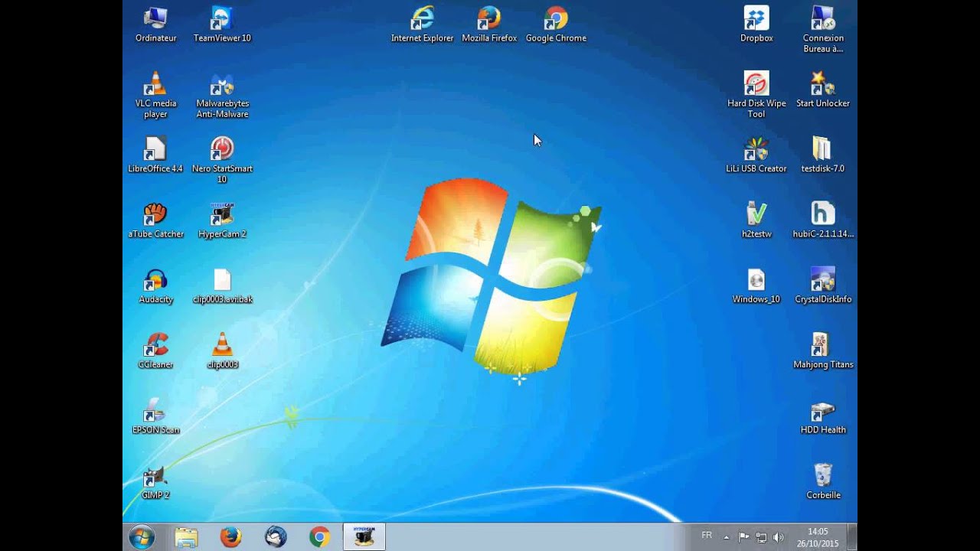The width and height of the screenshot is (980, 551).
Task: Select the CrystalDiskInfo shortcut
Action: [x=823, y=285]
